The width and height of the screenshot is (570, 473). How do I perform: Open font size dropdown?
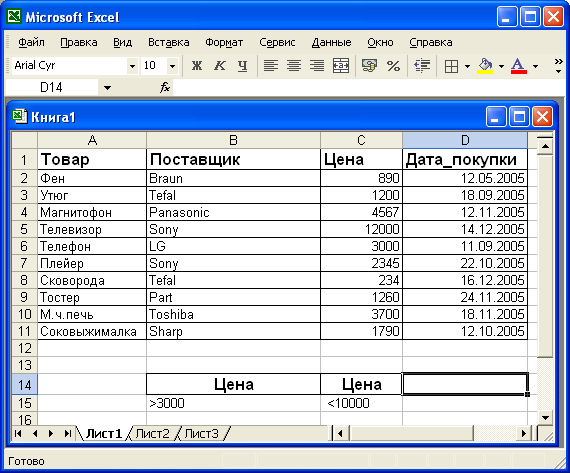(x=172, y=66)
